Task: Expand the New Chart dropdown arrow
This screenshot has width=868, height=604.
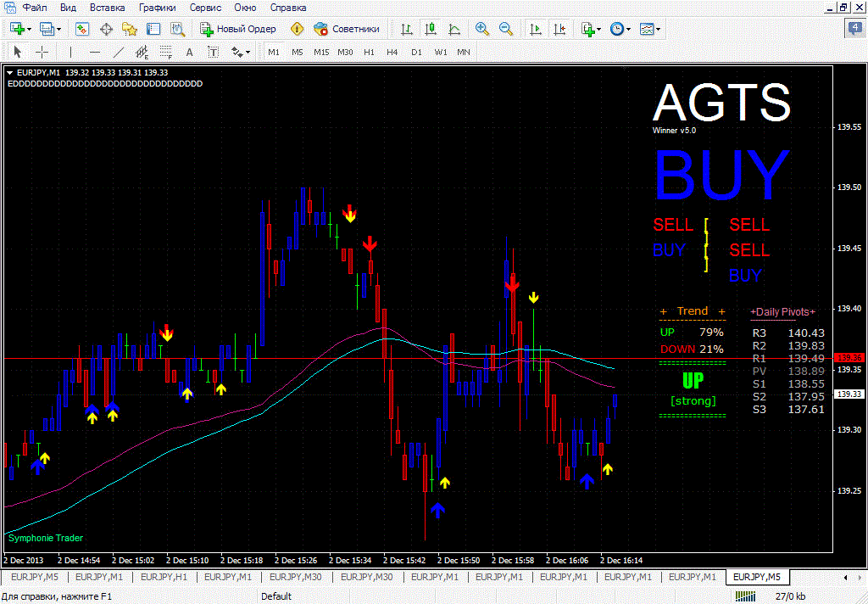Action: [x=29, y=30]
